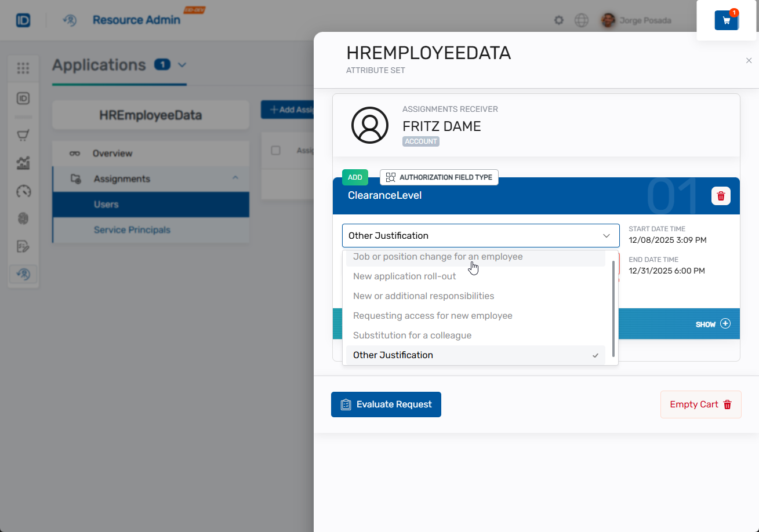Open Service Principals in the sidebar

[x=132, y=230]
